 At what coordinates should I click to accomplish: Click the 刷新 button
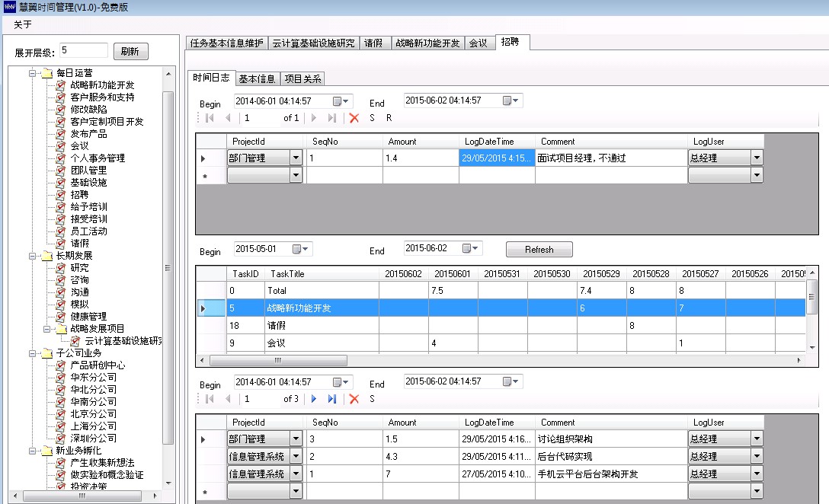pyautogui.click(x=130, y=52)
